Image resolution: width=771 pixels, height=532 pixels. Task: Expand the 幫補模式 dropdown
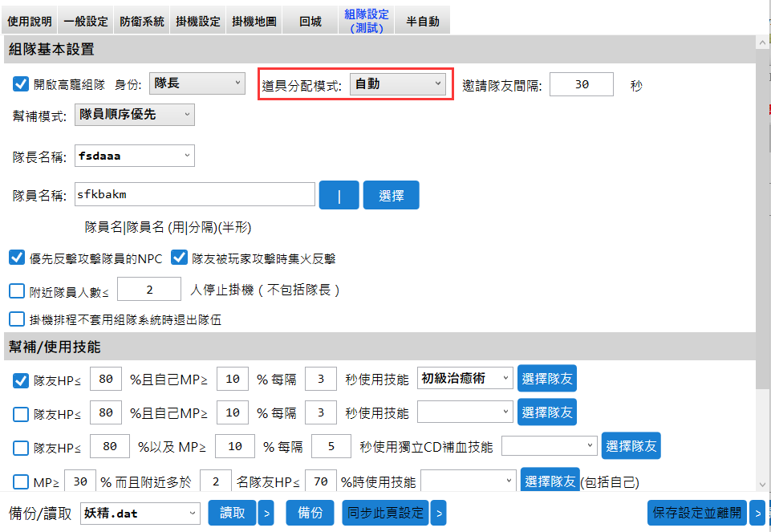pyautogui.click(x=134, y=115)
